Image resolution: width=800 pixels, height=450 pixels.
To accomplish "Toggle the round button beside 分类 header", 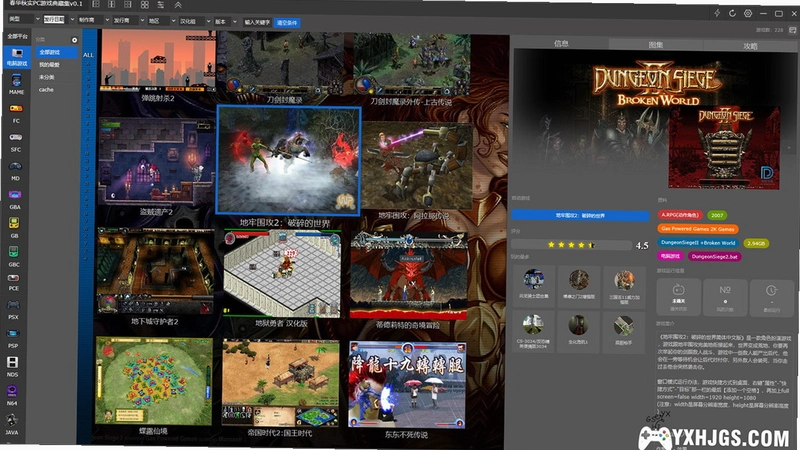I will point(74,40).
